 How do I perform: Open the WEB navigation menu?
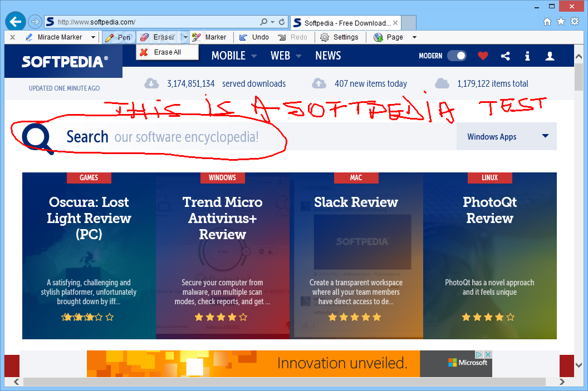click(x=286, y=56)
